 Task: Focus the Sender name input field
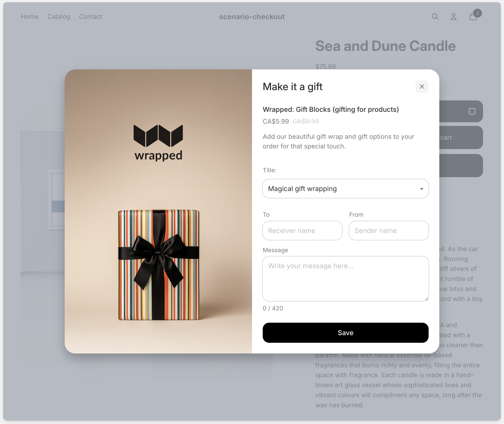pos(389,231)
